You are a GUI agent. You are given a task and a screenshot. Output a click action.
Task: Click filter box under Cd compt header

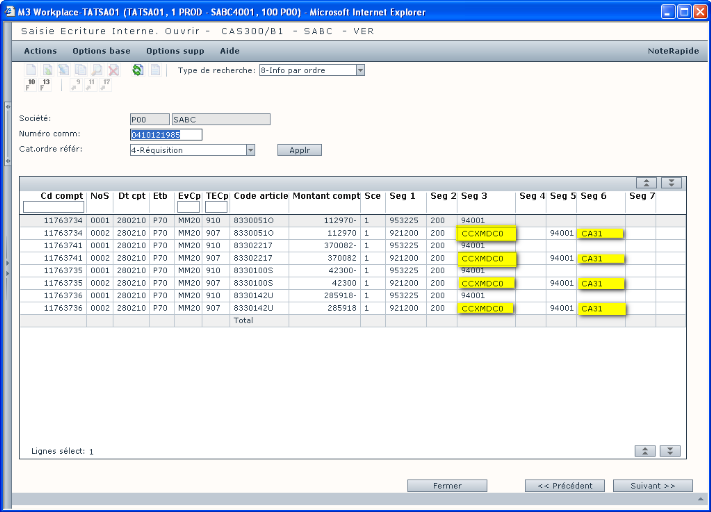coord(53,207)
